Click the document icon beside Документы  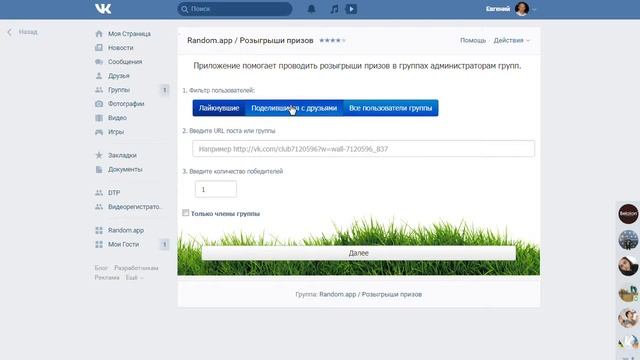pyautogui.click(x=99, y=169)
